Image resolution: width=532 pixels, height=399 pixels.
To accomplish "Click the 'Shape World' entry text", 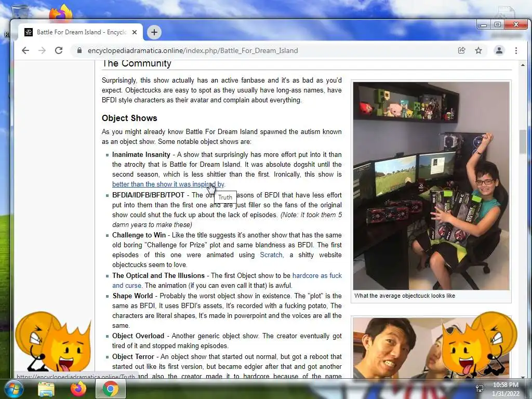I will pos(132,296).
